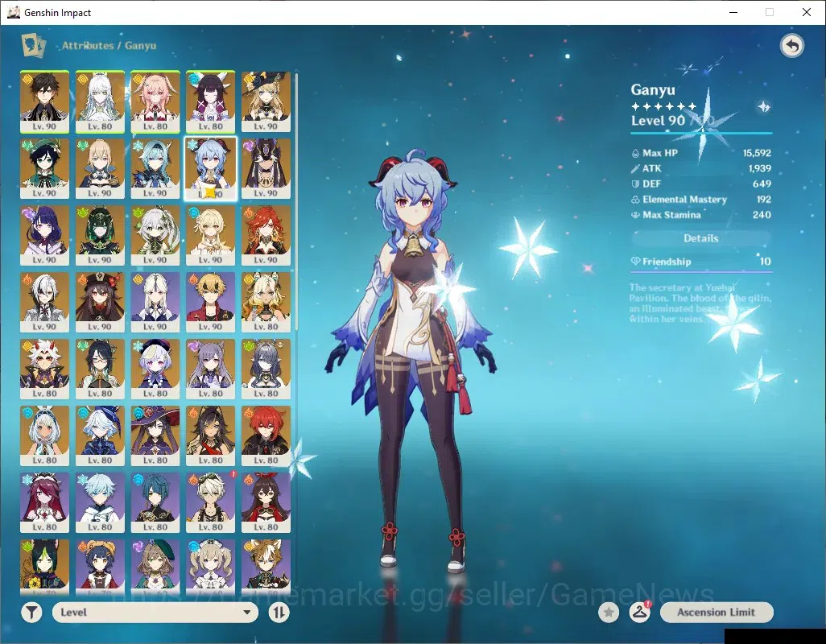Select Barbara's twin-tailed portrait

(x=211, y=567)
